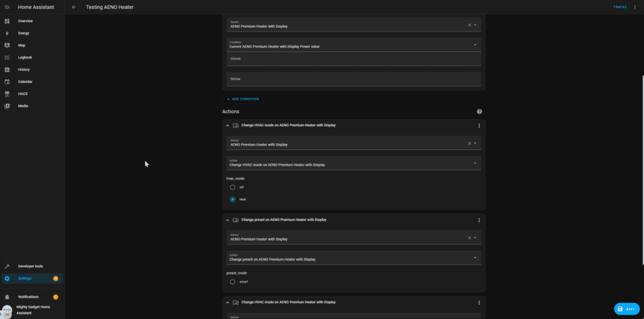The image size is (644, 319).
Task: Select the heat hvac_mode radio button
Action: pos(233,199)
